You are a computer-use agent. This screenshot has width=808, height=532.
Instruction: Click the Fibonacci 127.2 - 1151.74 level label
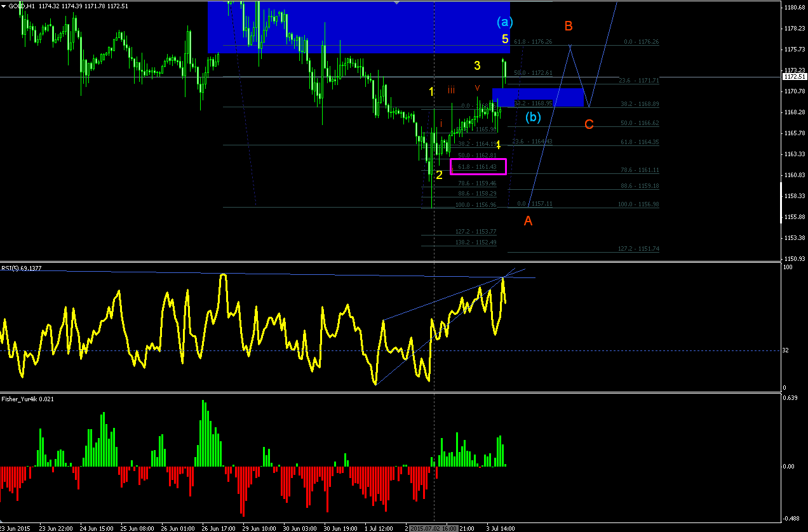coord(638,249)
